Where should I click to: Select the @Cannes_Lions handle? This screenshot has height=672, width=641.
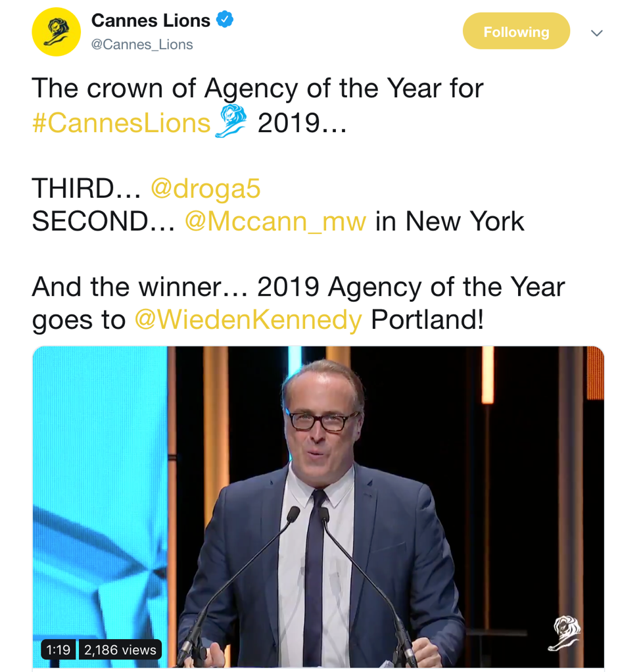point(142,45)
